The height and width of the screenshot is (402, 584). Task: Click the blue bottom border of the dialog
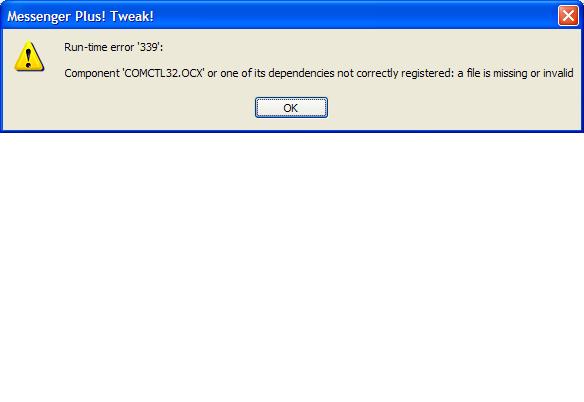pyautogui.click(x=292, y=131)
